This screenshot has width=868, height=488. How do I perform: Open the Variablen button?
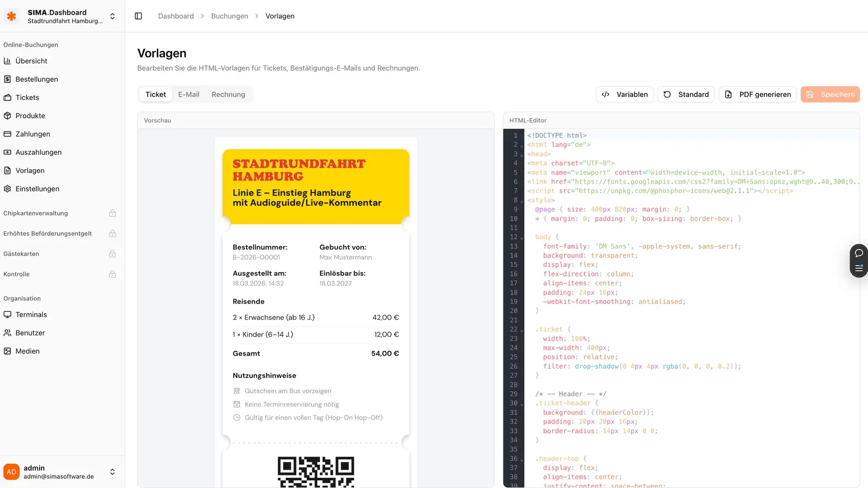(x=625, y=94)
